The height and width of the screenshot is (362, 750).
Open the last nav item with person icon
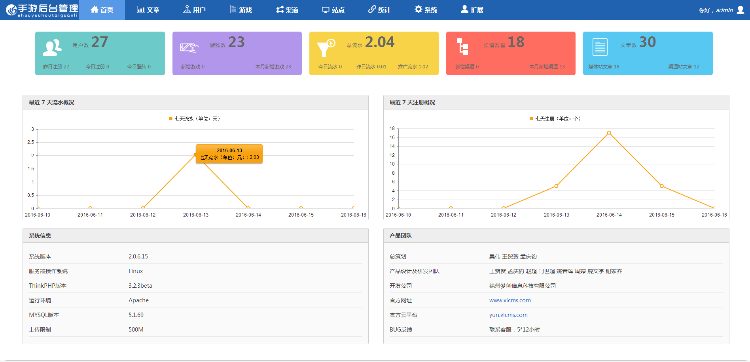coord(472,10)
